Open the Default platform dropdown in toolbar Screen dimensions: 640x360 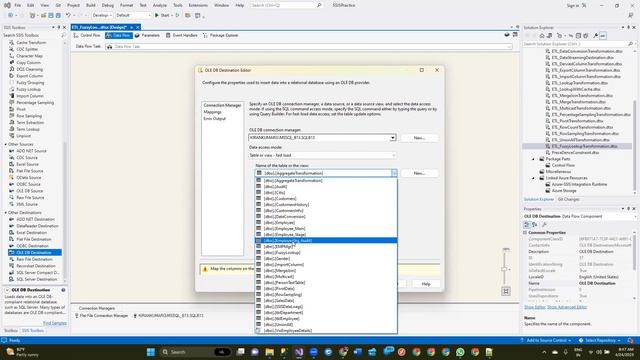[133, 15]
